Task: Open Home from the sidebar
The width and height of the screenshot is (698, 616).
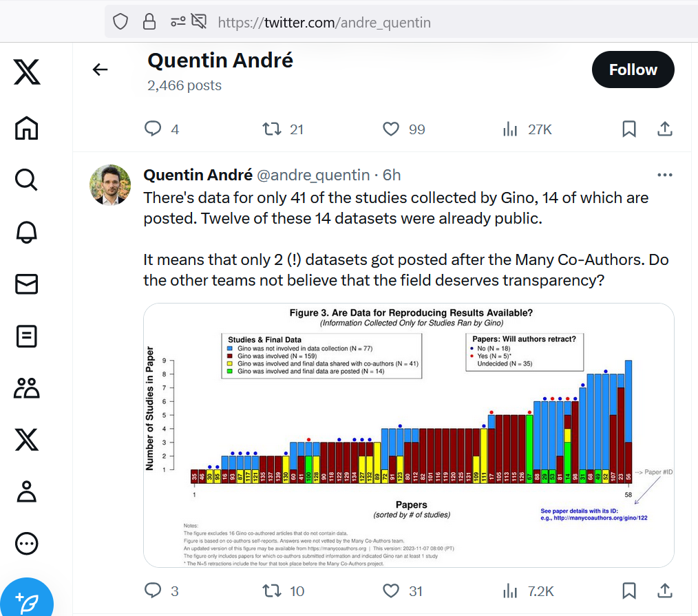Action: click(27, 128)
